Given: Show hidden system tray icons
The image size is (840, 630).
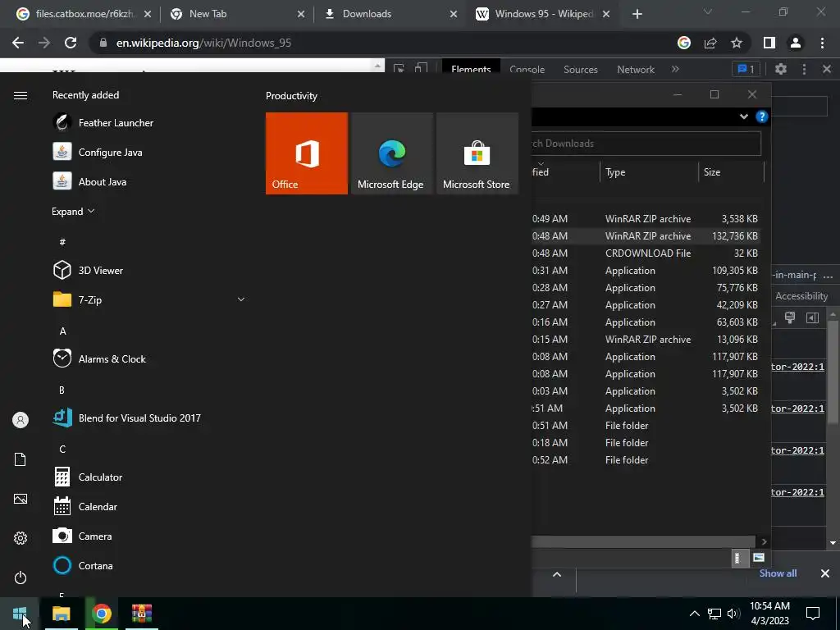Looking at the screenshot, I should (x=694, y=614).
